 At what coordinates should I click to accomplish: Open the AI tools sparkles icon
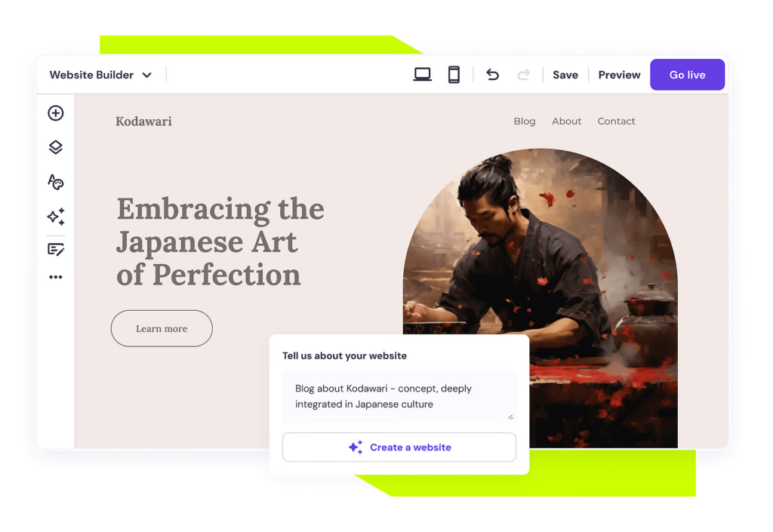(x=55, y=217)
